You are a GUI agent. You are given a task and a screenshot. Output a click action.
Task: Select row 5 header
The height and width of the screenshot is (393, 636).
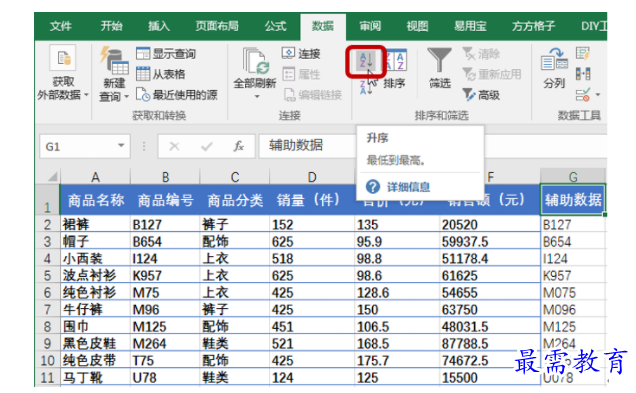point(47,275)
